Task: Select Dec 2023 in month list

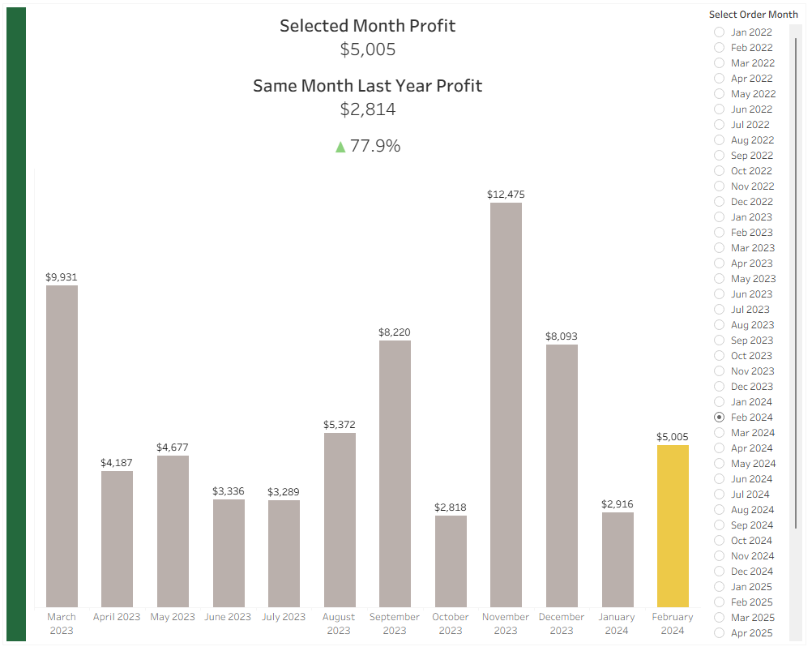Action: tap(719, 387)
